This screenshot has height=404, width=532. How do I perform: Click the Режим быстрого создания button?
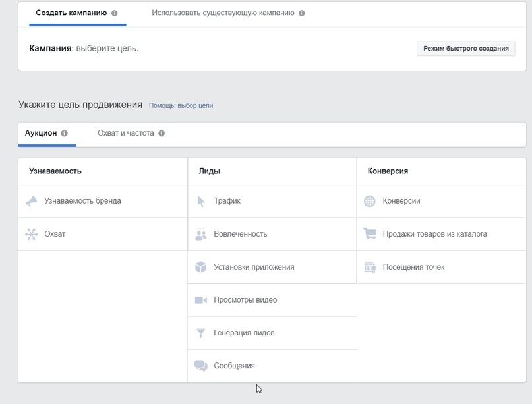tap(466, 49)
